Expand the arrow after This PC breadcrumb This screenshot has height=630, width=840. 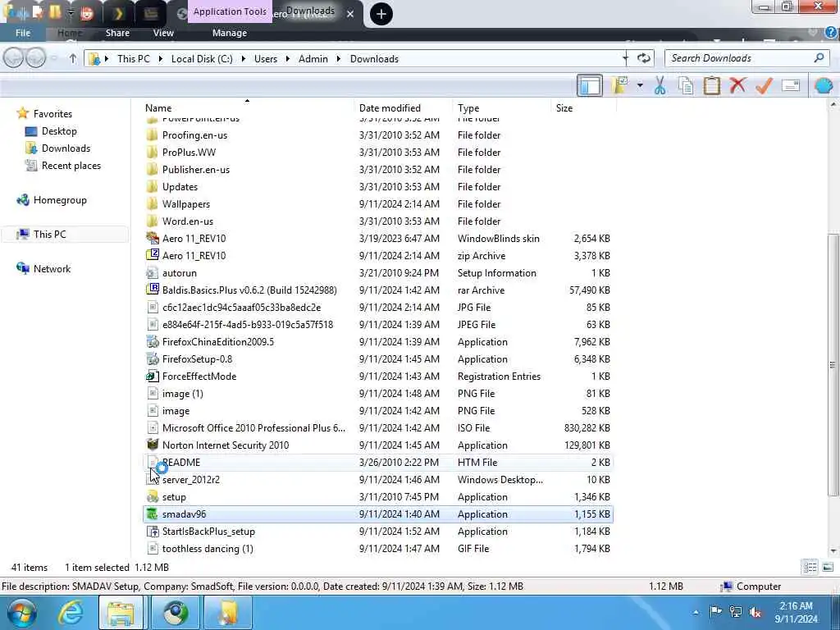160,59
